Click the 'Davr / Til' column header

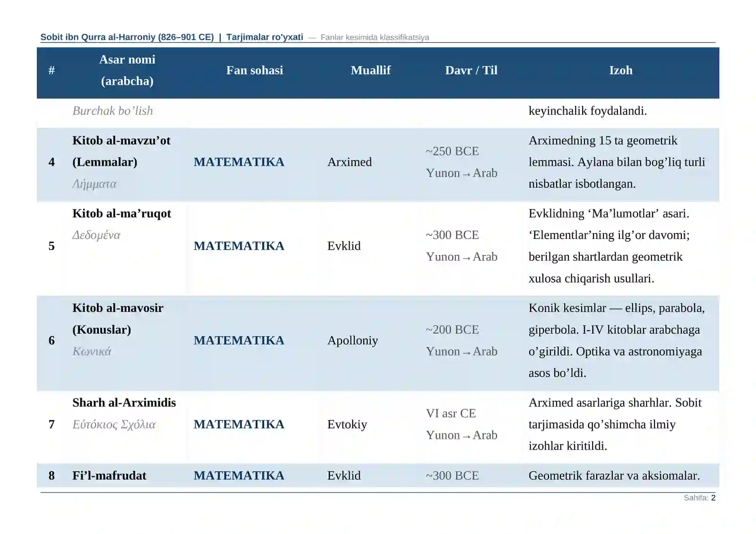[x=471, y=70]
